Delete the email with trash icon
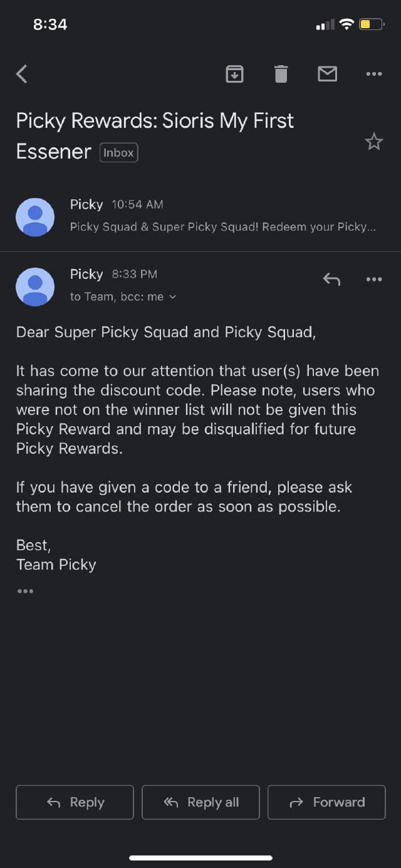The width and height of the screenshot is (401, 868). (x=281, y=74)
